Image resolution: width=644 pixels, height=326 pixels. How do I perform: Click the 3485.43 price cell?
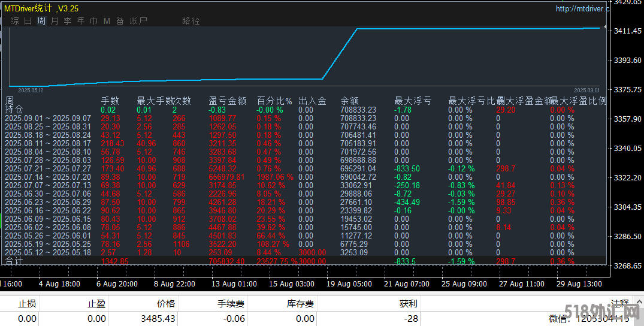coord(158,319)
